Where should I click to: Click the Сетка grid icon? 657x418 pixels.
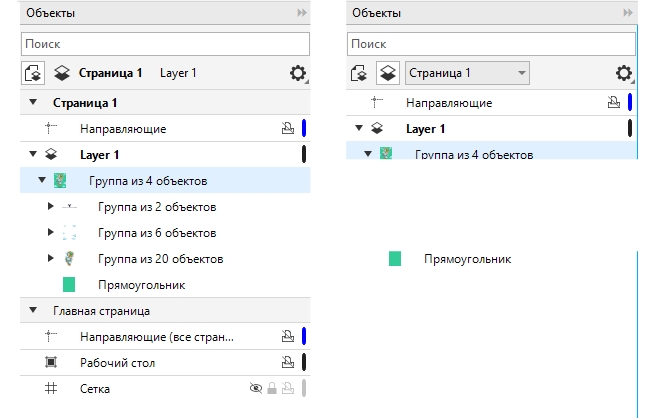coord(52,388)
